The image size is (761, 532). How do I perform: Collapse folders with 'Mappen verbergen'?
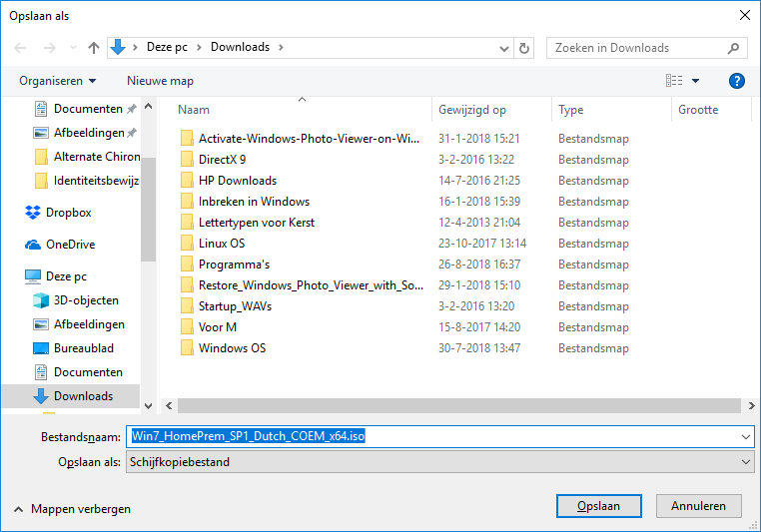[73, 509]
